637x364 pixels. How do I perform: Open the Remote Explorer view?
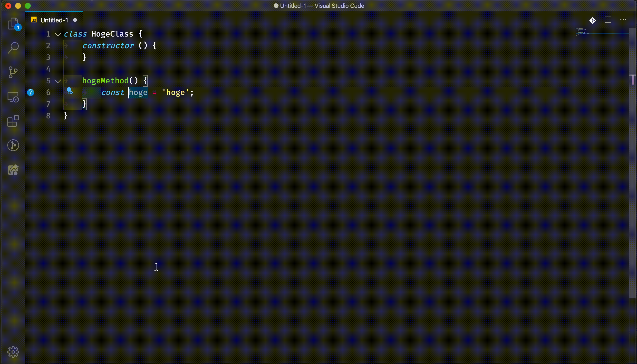(13, 97)
